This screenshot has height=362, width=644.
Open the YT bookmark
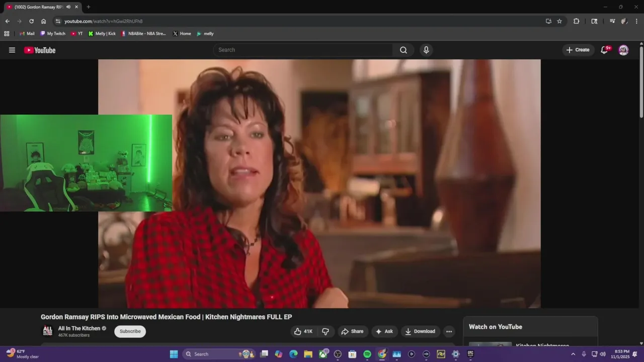click(x=77, y=34)
